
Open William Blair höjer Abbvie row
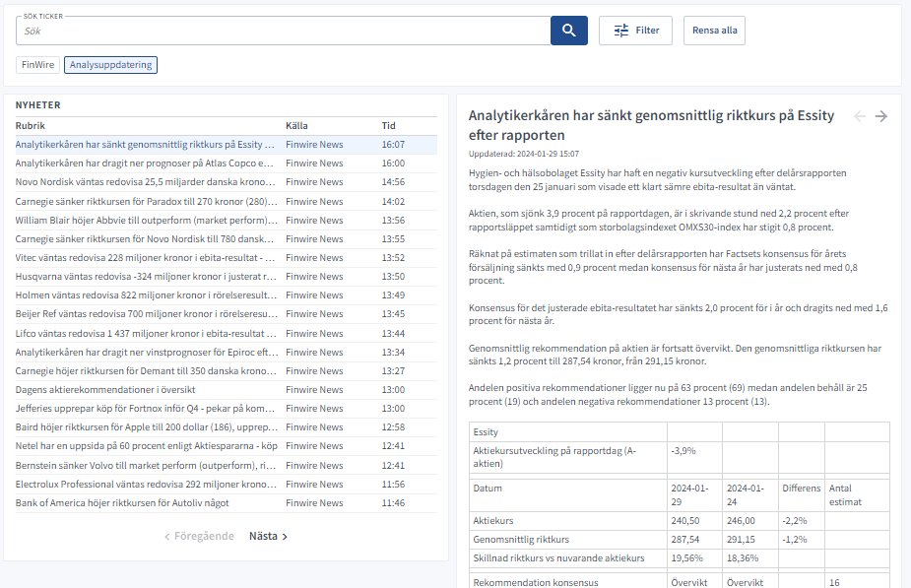pos(226,221)
